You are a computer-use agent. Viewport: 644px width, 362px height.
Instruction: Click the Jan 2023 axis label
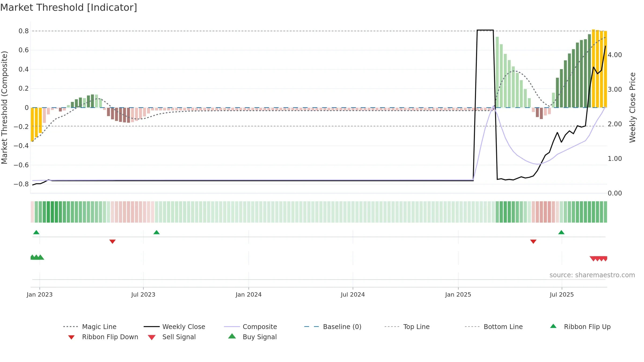(x=40, y=294)
